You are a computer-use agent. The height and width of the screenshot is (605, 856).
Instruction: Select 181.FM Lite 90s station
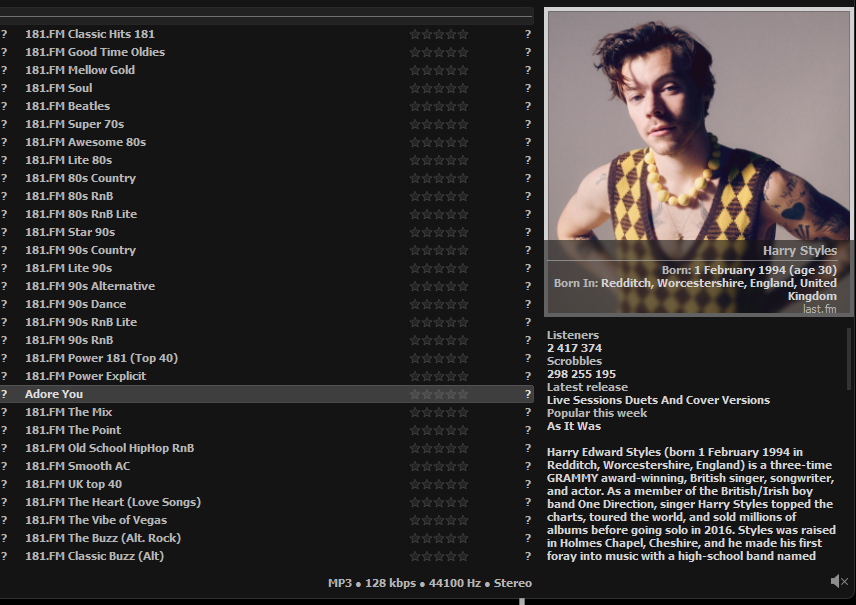pos(267,268)
